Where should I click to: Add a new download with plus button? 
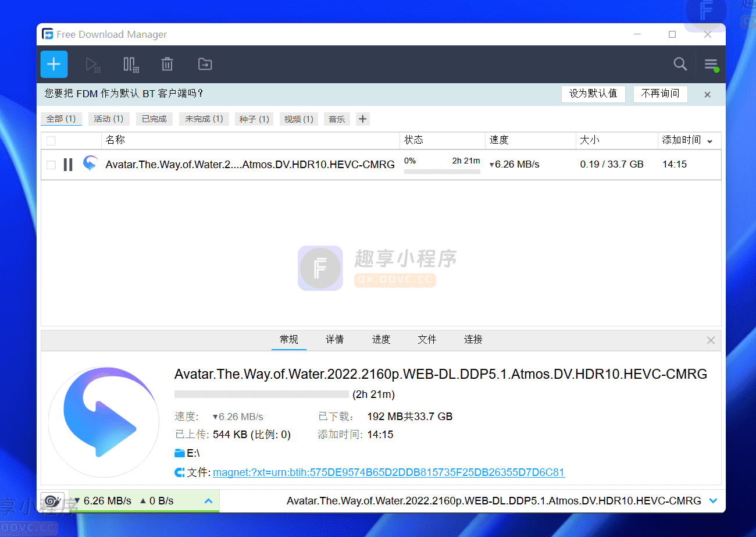tap(54, 64)
